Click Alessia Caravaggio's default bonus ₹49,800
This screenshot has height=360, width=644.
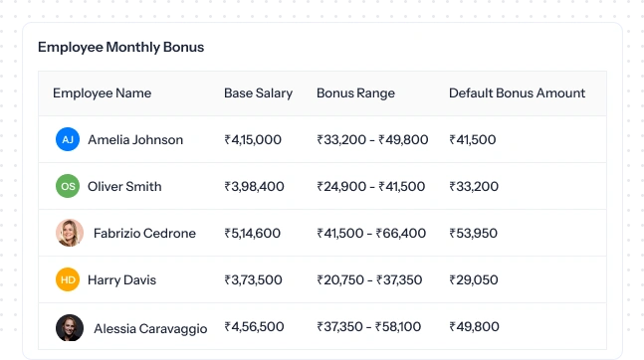(474, 327)
